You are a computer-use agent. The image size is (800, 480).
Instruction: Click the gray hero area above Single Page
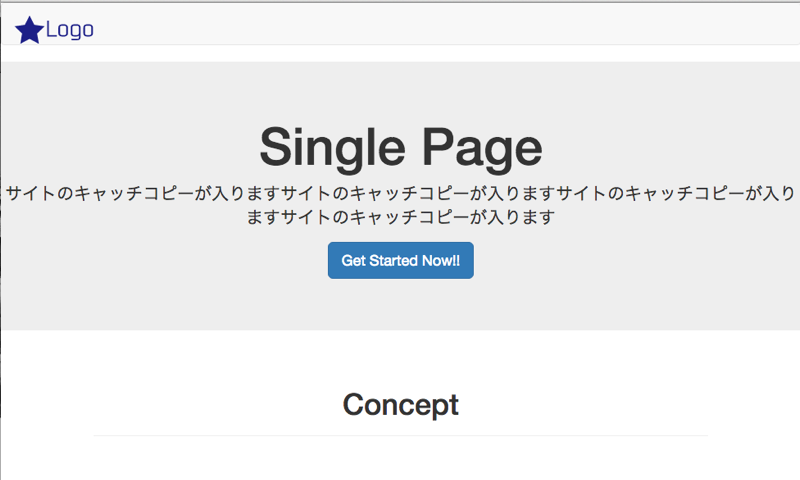(x=401, y=92)
